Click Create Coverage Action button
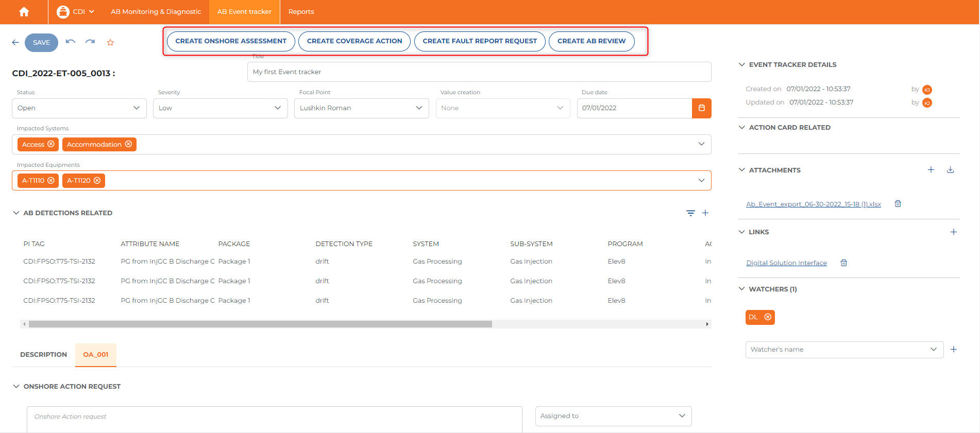980x433 pixels. point(354,41)
